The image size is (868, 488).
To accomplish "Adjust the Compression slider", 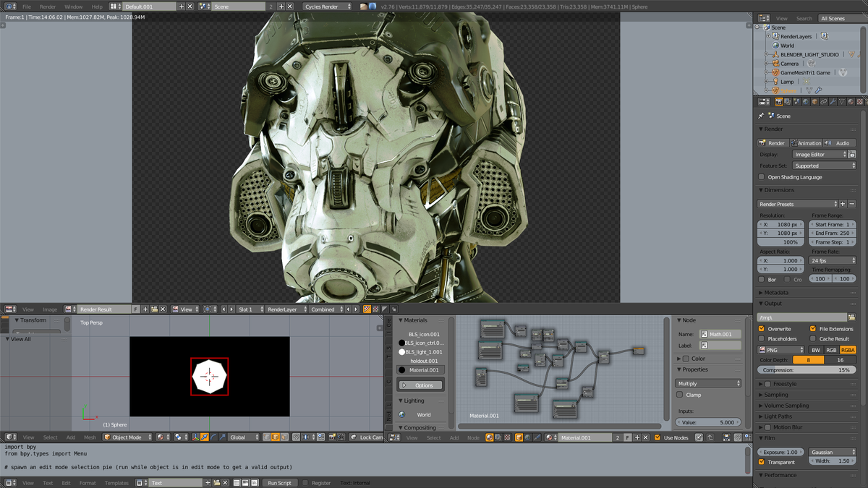I will 807,369.
